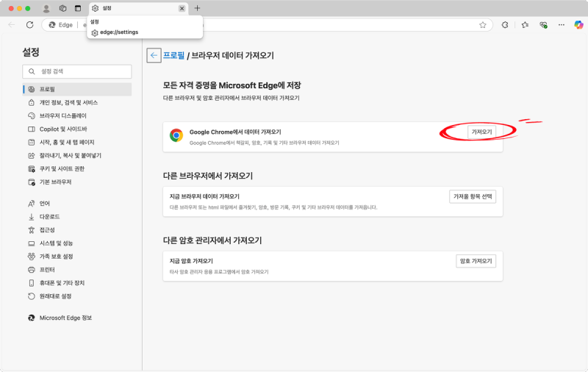Click '지금 브라우저 데이터 가져오기' title
The height and width of the screenshot is (372, 588).
204,196
